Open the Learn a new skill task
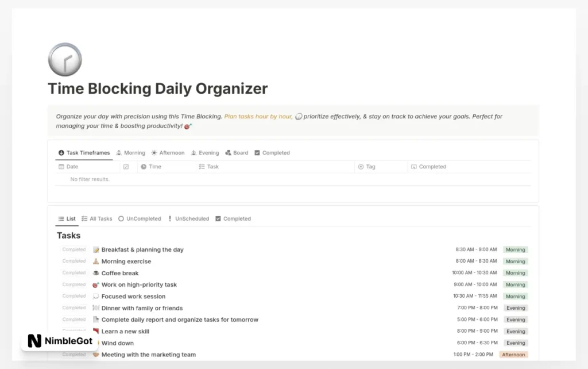The width and height of the screenshot is (588, 369). pyautogui.click(x=125, y=331)
